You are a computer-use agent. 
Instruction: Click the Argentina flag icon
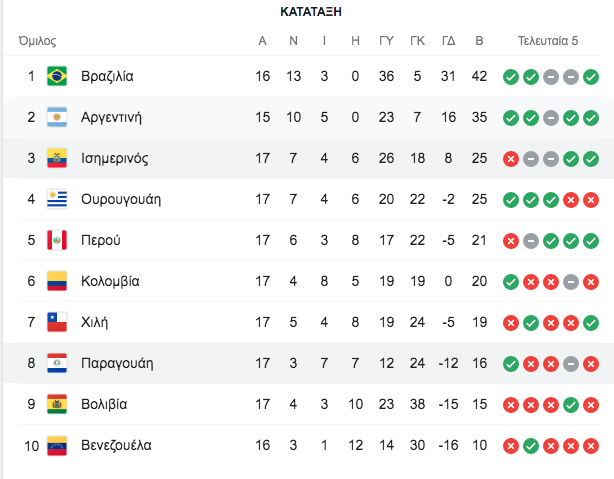(57, 117)
